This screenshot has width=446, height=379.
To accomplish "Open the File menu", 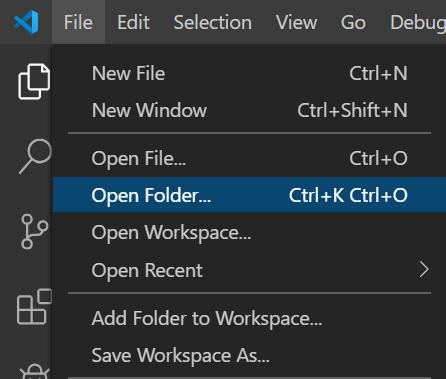I will coord(78,22).
